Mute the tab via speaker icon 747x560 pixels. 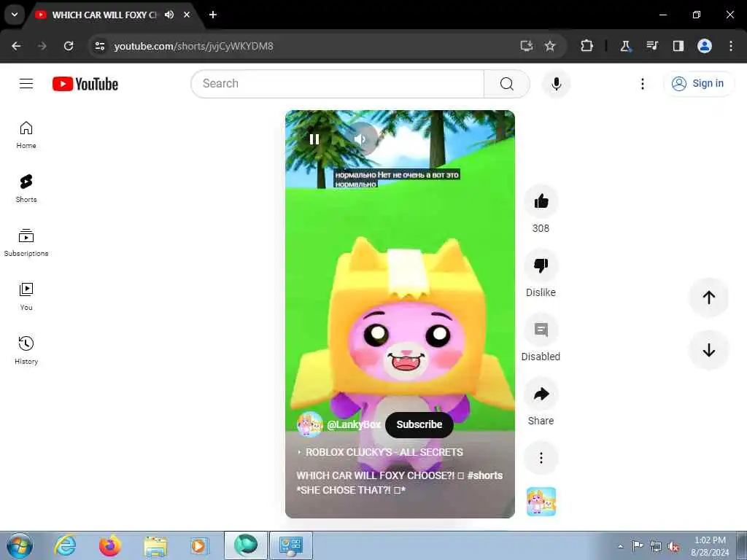pos(169,15)
